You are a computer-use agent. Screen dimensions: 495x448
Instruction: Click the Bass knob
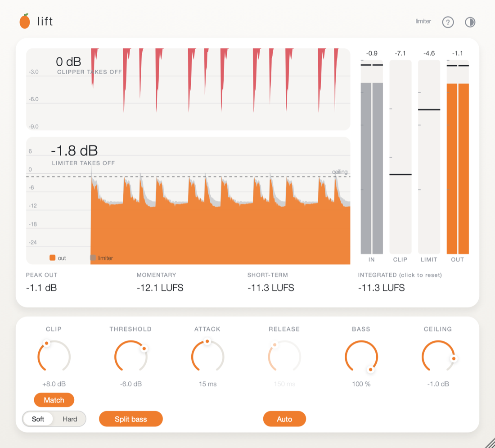[x=361, y=357]
